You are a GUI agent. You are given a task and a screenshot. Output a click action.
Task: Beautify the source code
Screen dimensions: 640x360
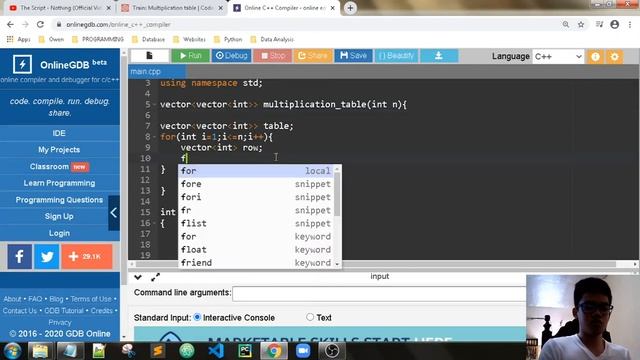point(396,56)
